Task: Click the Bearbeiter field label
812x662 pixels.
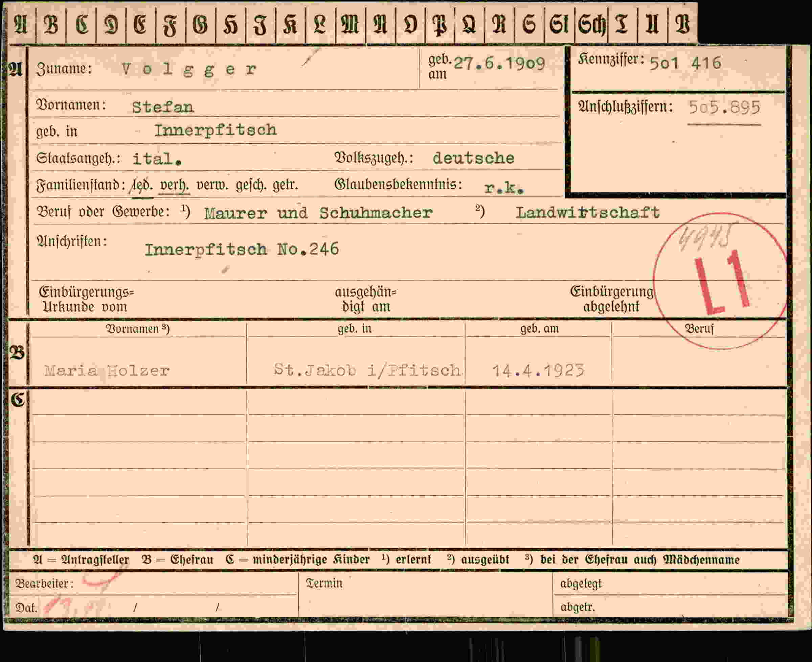Action: [44, 584]
